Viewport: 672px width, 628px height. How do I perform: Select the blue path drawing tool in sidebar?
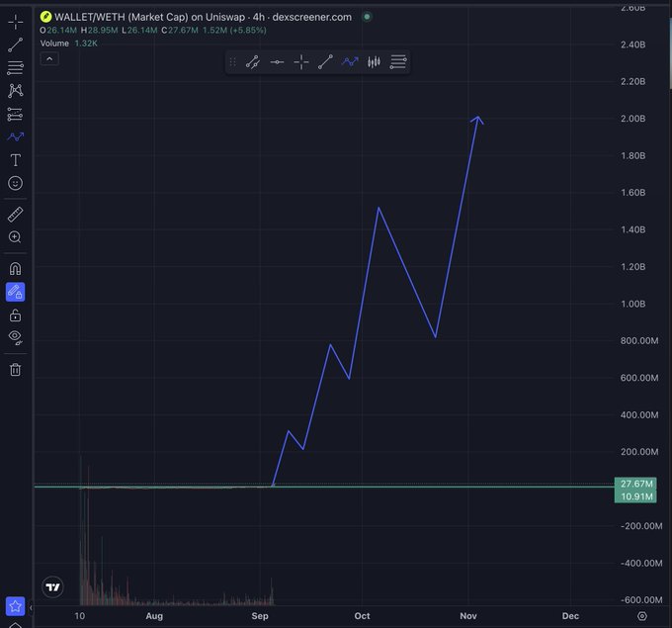pyautogui.click(x=16, y=136)
